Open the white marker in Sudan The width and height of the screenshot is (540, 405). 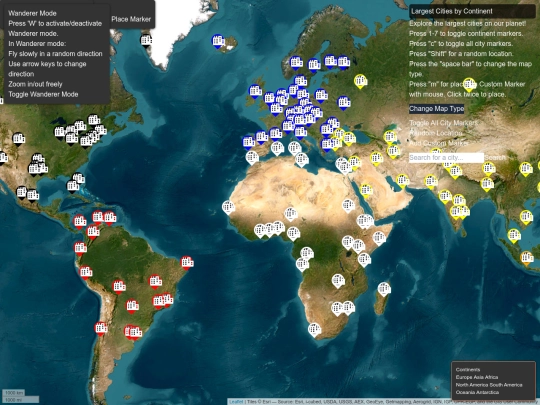(348, 206)
